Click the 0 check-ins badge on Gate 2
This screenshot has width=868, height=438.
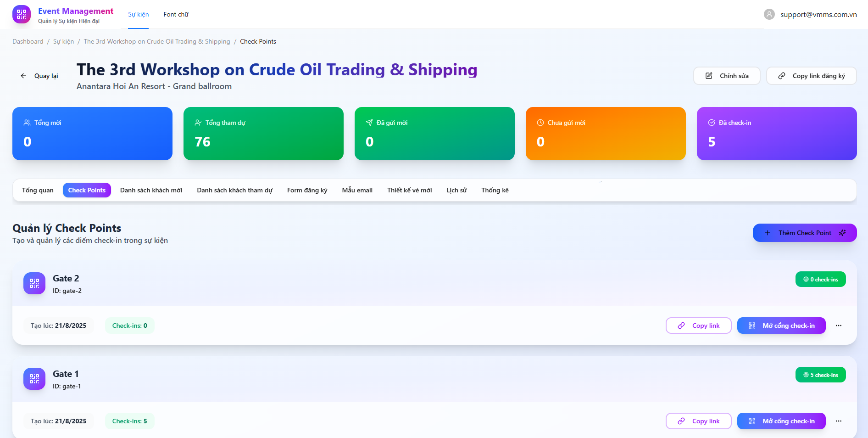(x=820, y=280)
